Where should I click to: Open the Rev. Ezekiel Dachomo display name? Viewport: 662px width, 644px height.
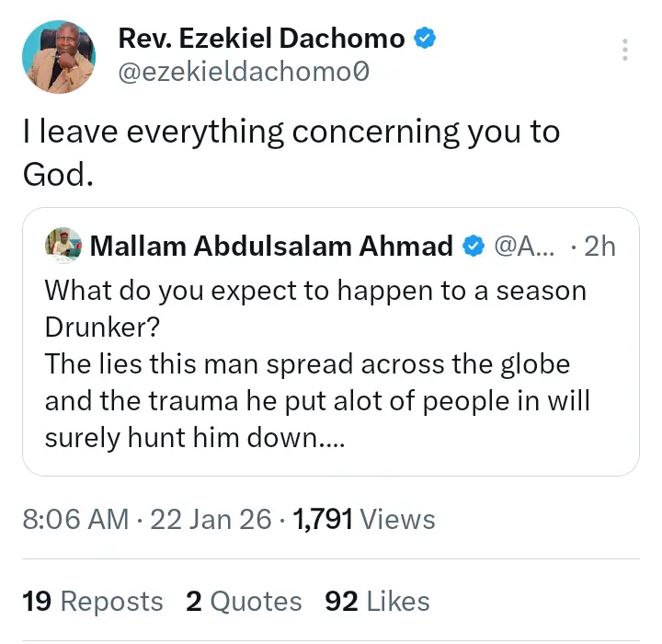point(261,39)
